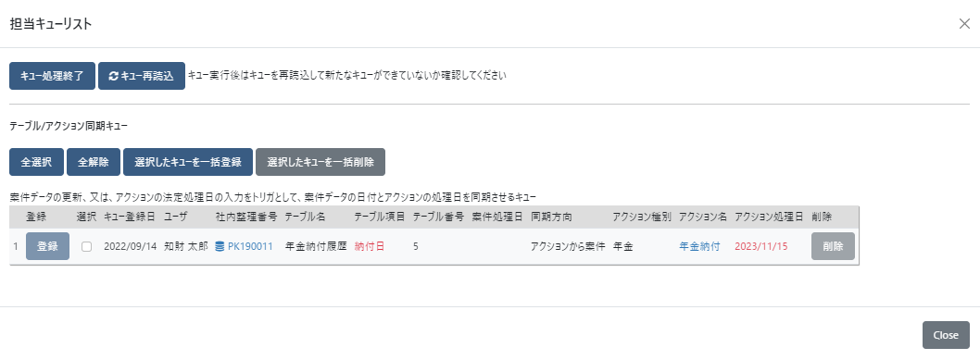Image resolution: width=980 pixels, height=360 pixels.
Task: Open the PK190011 reference number link
Action: [250, 246]
